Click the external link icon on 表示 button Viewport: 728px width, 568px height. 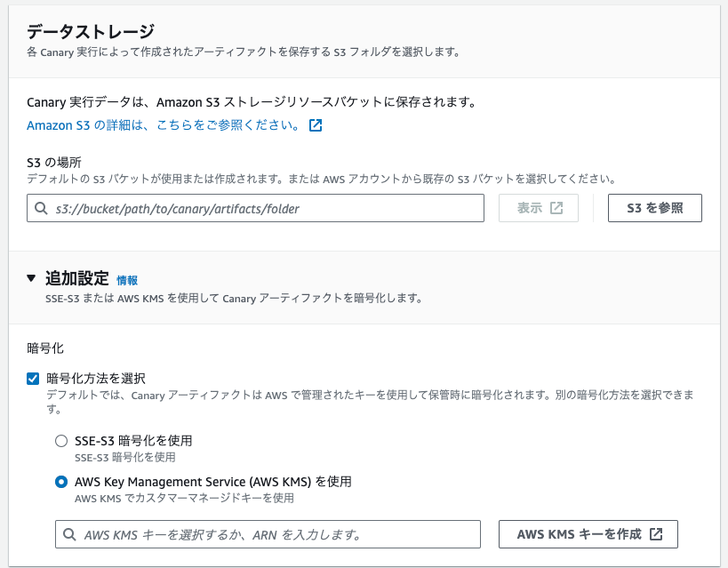coord(555,208)
